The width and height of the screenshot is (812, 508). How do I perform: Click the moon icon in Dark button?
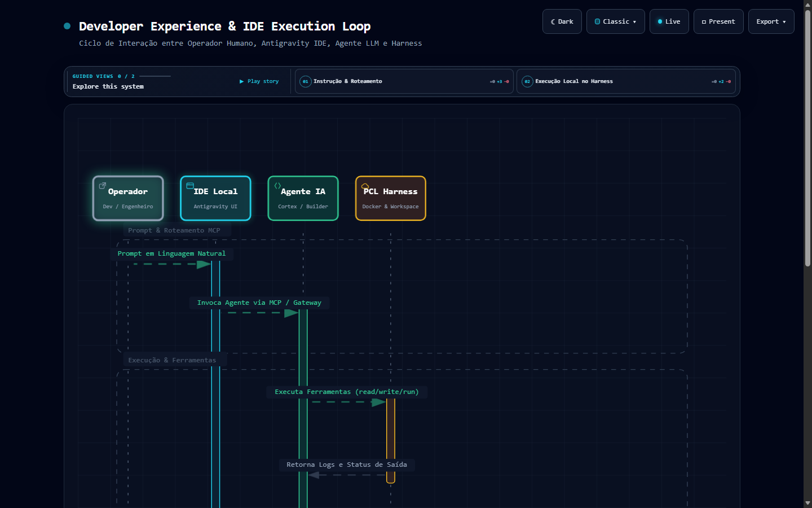click(x=553, y=21)
